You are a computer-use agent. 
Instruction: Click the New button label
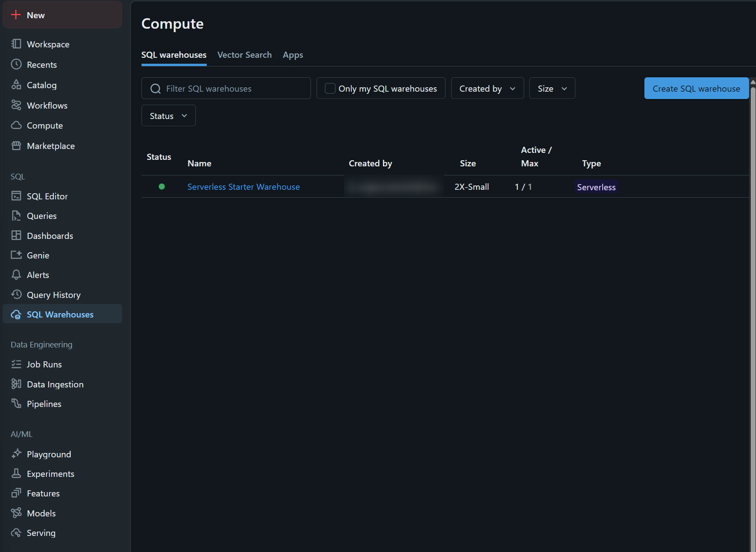tap(36, 15)
